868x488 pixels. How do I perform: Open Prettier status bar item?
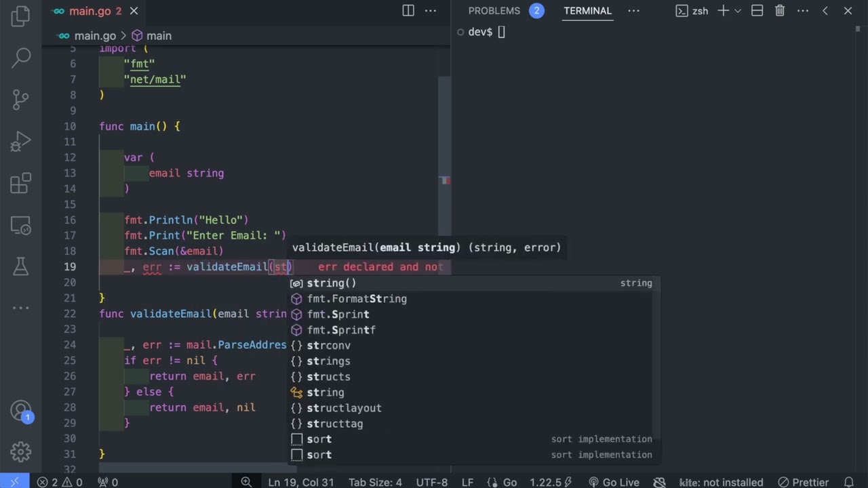(803, 482)
